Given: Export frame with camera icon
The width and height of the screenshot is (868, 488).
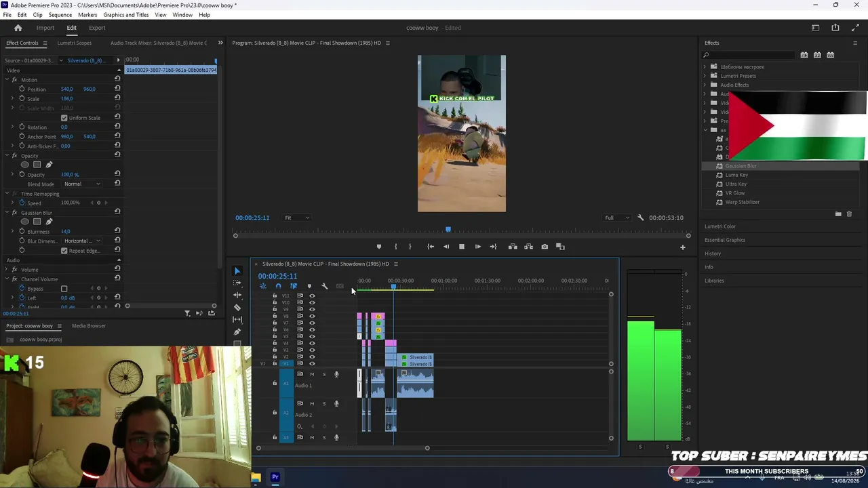Looking at the screenshot, I should tap(545, 247).
